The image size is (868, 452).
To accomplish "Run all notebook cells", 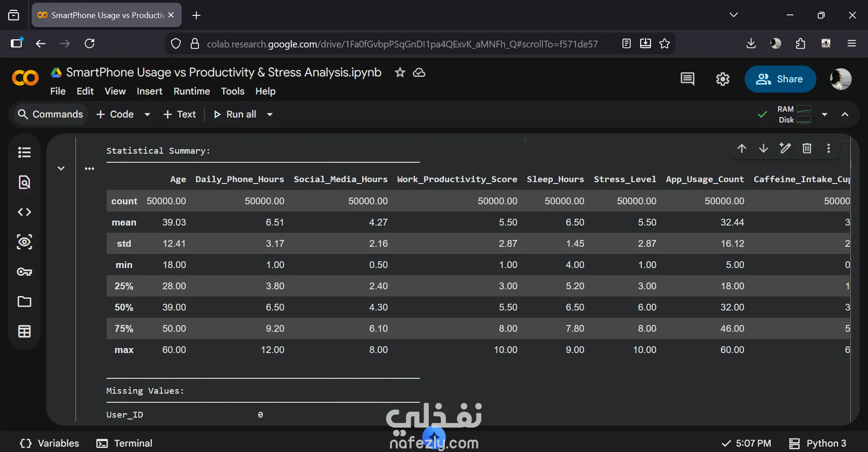I will pyautogui.click(x=235, y=114).
